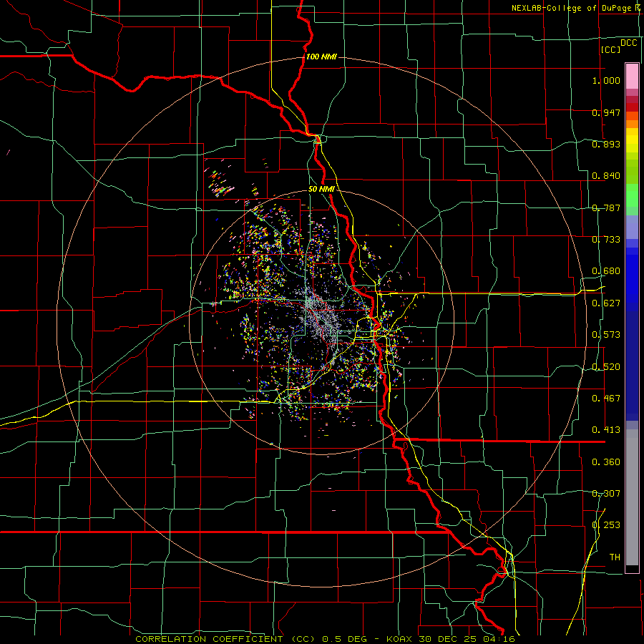This screenshot has width=644, height=644.
Task: Select the 0.307 color scale value
Action: (606, 494)
